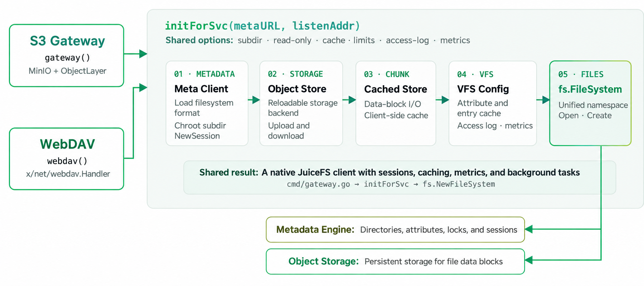Select the Object Store card title
This screenshot has width=644, height=286.
(297, 89)
